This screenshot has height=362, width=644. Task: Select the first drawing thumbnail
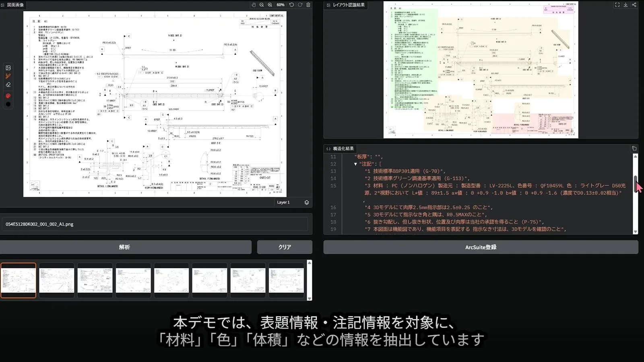click(x=19, y=280)
